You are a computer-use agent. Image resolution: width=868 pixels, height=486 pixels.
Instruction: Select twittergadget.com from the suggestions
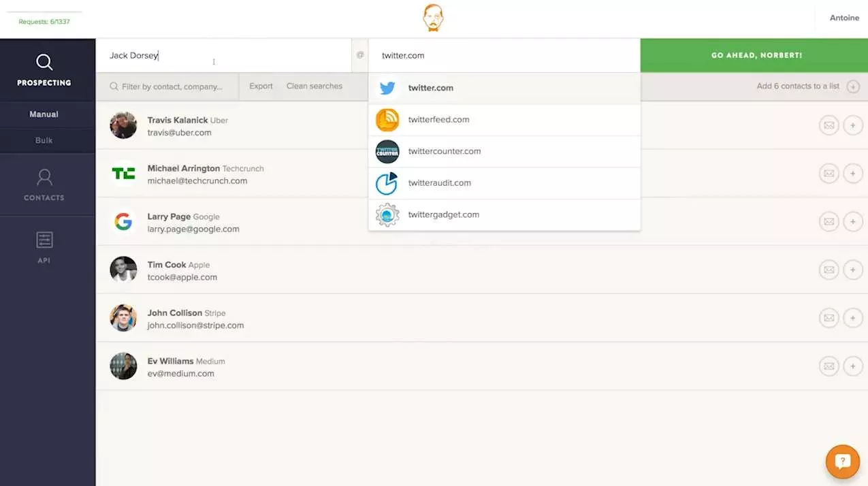(504, 214)
